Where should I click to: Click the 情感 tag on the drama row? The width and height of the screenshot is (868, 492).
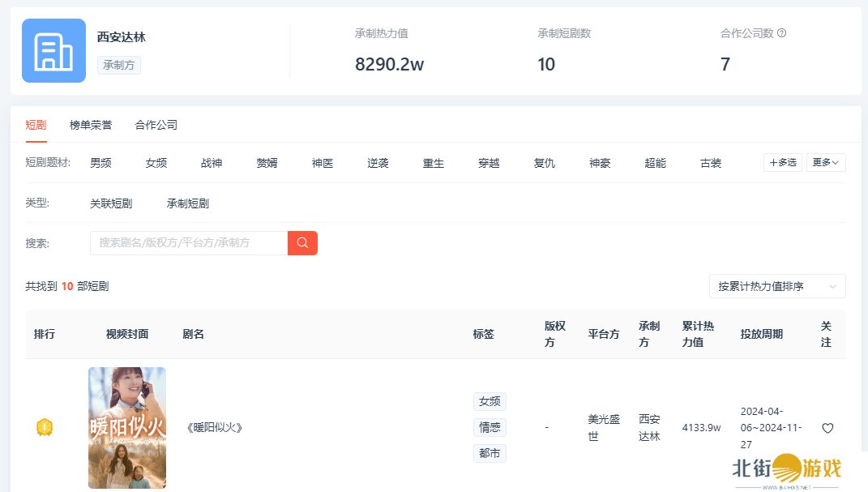pos(490,427)
